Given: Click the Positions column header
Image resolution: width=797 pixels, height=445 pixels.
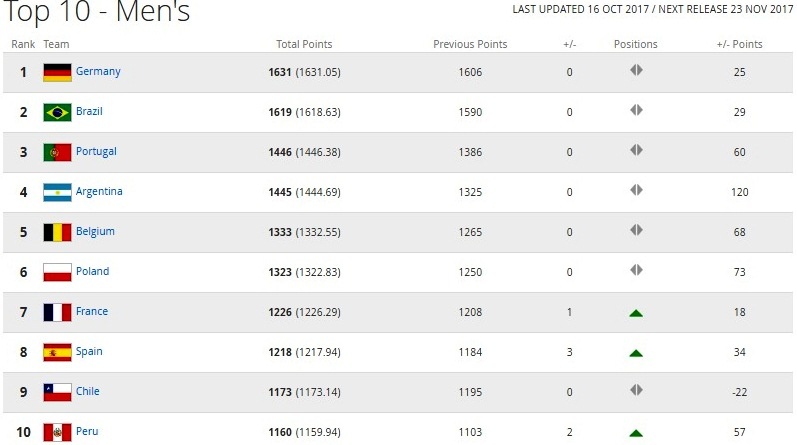Looking at the screenshot, I should point(635,44).
